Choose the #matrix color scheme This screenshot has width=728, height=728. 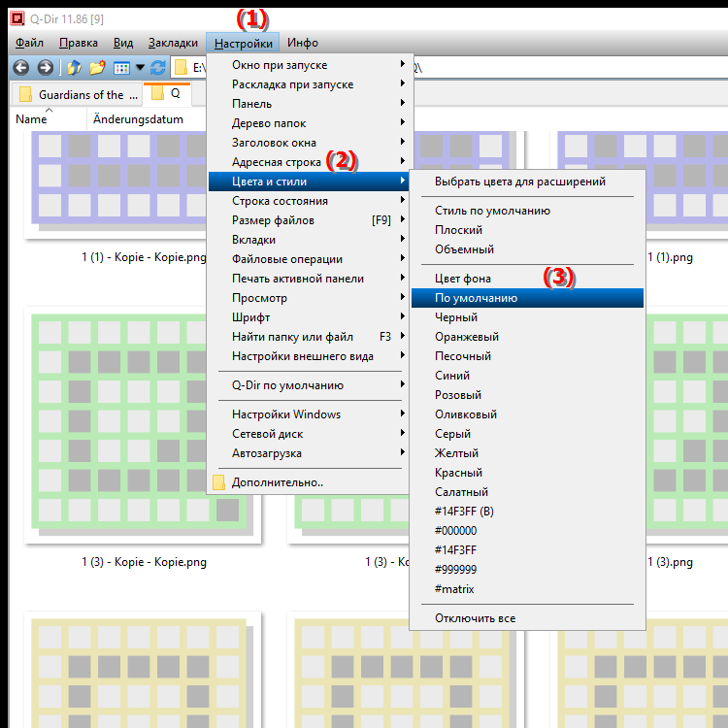point(527,589)
